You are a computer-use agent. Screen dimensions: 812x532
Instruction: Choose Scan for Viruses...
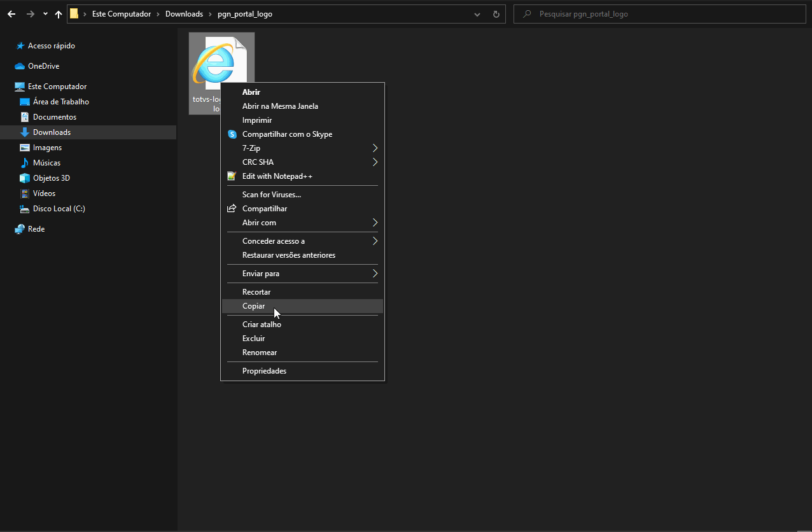pos(272,195)
